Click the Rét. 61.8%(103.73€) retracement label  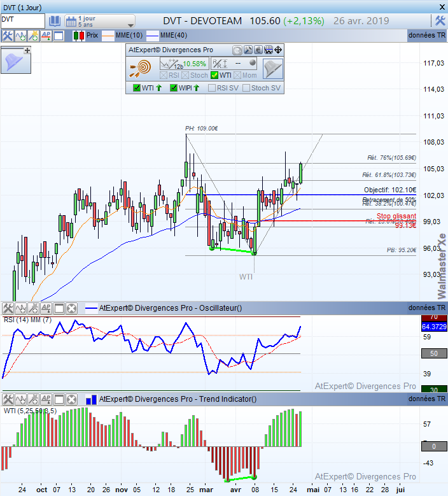pyautogui.click(x=389, y=175)
